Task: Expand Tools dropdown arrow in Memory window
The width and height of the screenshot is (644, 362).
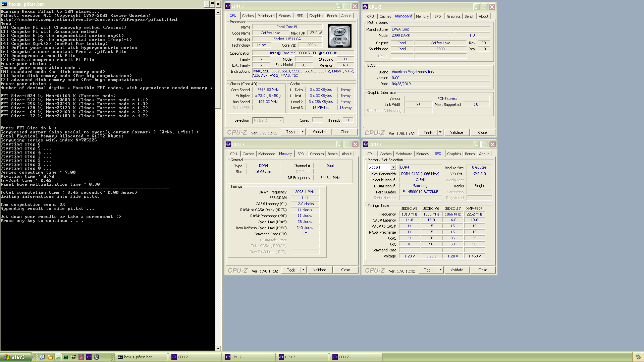Action: coord(303,270)
